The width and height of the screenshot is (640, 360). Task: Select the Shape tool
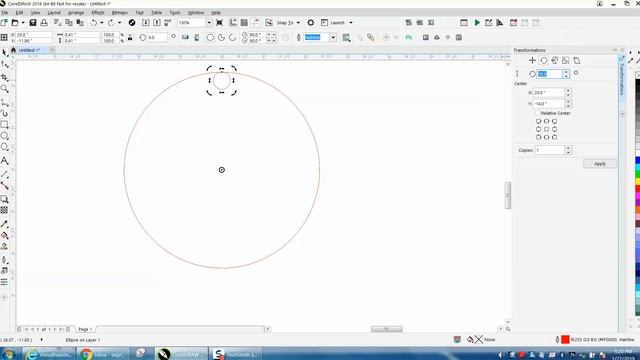pyautogui.click(x=4, y=64)
